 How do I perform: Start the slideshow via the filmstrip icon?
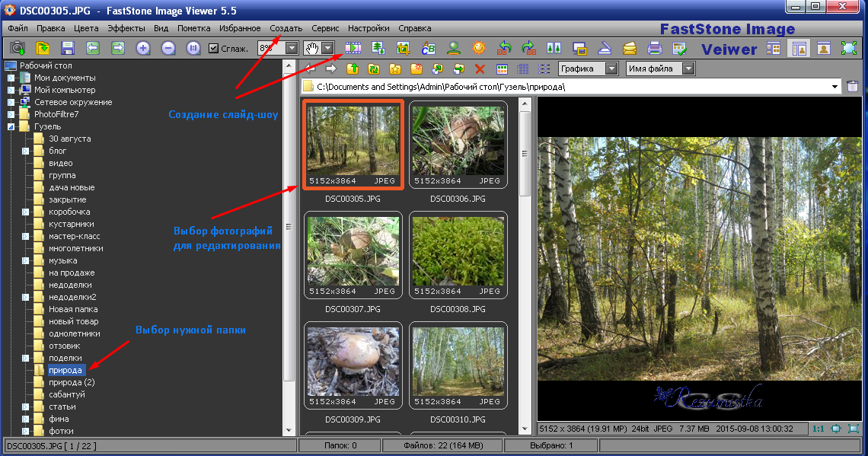[353, 48]
